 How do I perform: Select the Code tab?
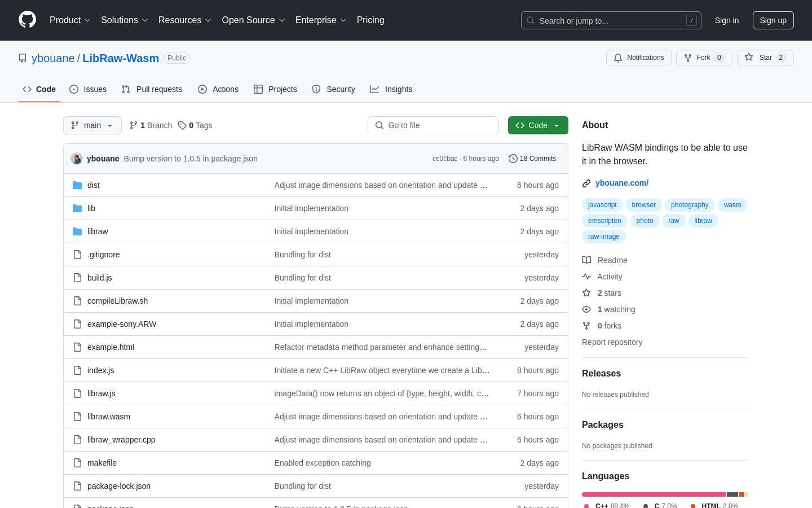tap(39, 89)
